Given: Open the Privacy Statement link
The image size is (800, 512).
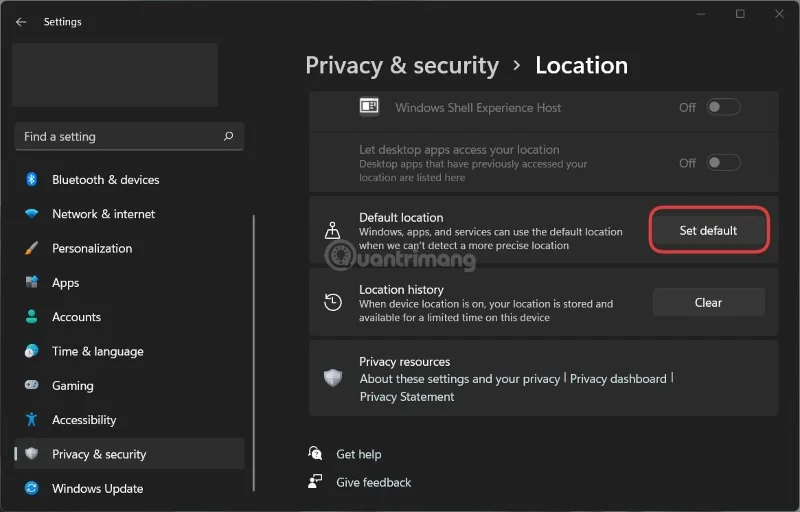Looking at the screenshot, I should [407, 397].
